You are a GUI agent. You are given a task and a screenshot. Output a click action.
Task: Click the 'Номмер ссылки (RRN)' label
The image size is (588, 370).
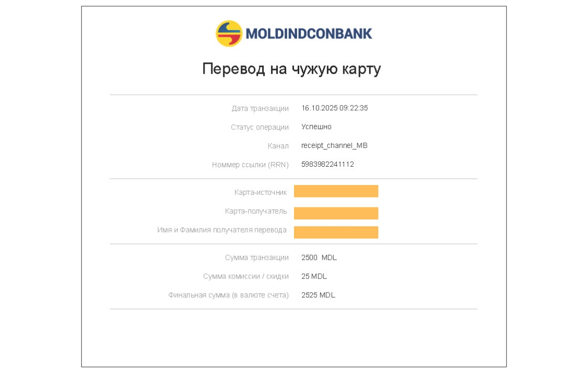(x=250, y=165)
